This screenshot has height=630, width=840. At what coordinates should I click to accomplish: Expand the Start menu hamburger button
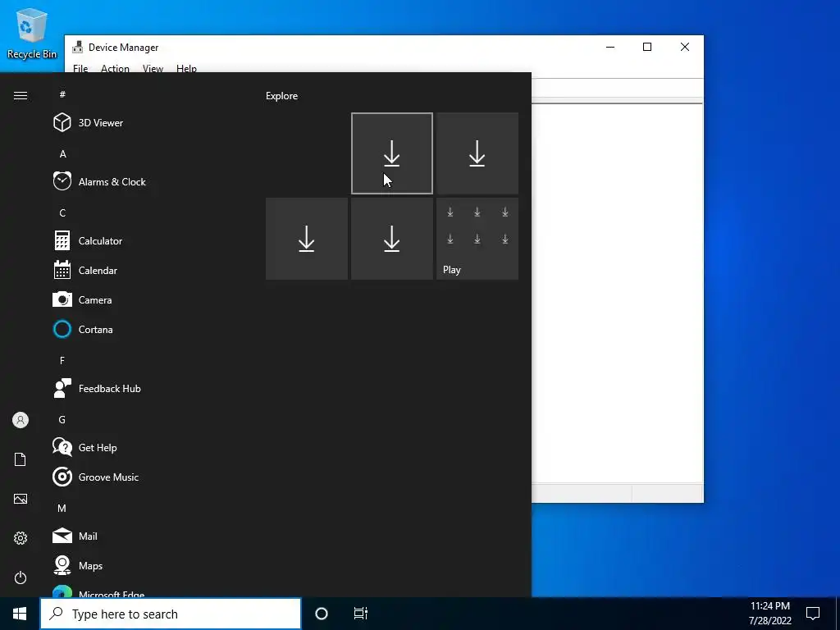pos(21,95)
